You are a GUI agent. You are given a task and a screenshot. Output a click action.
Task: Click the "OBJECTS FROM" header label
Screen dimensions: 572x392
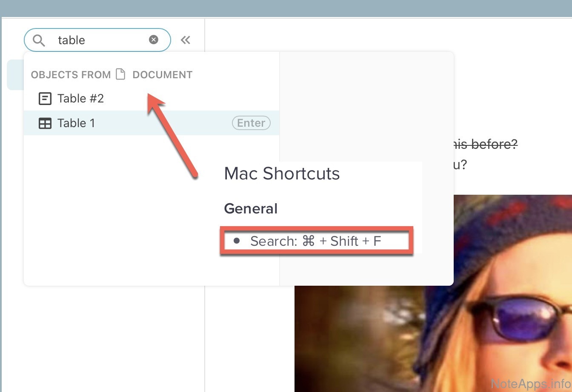(71, 75)
